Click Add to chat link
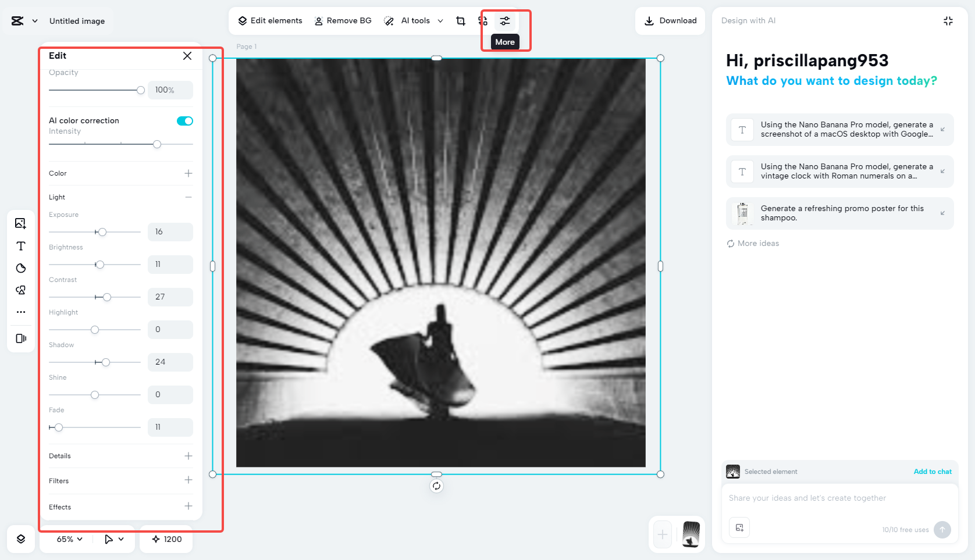The height and width of the screenshot is (560, 975). [x=933, y=472]
